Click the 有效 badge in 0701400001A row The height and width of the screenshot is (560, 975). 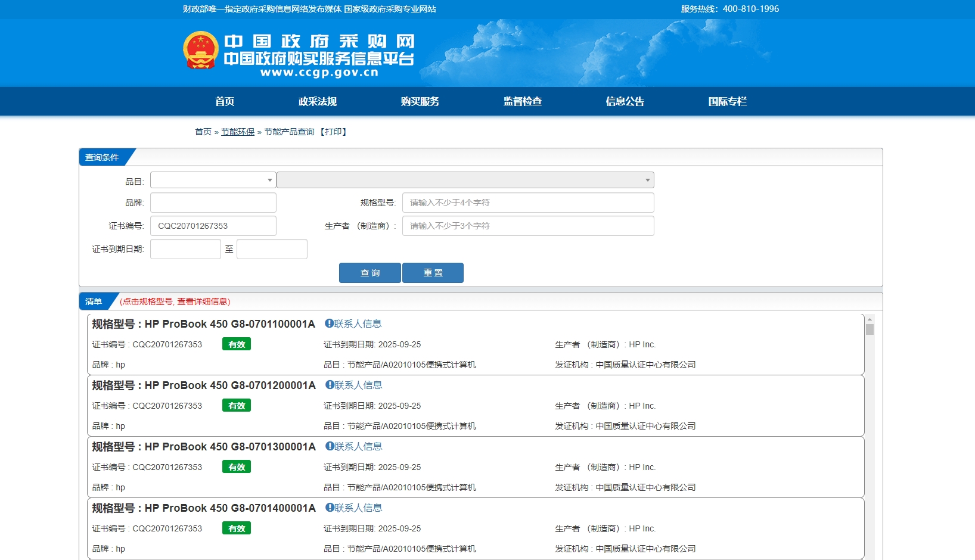237,528
